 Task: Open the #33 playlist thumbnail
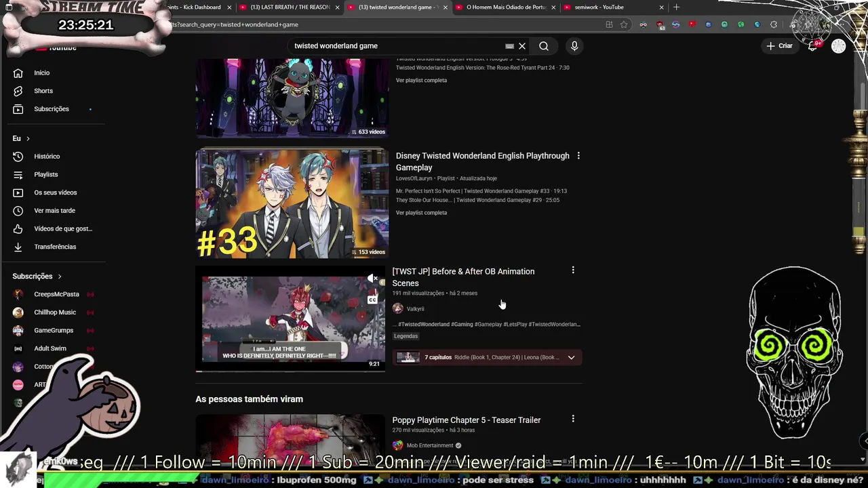292,203
